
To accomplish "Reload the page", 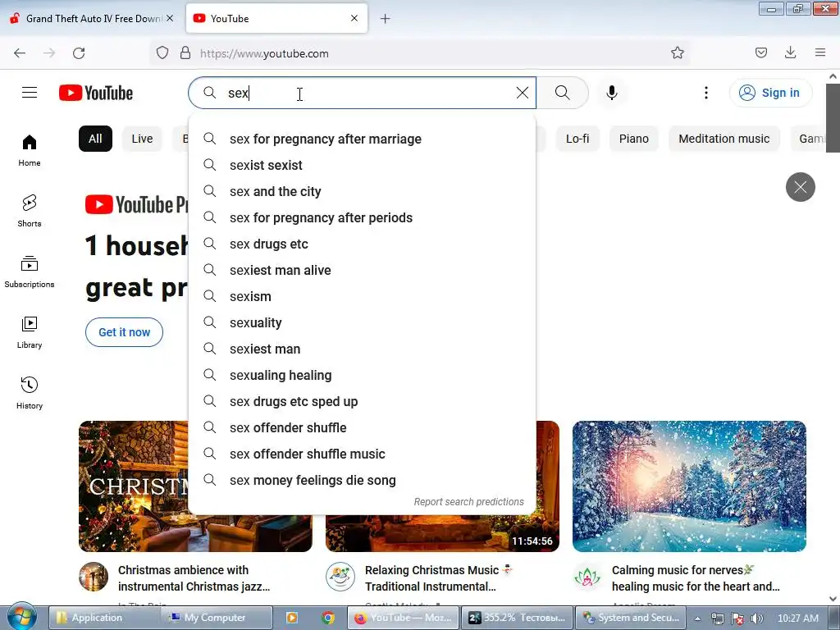I will coord(79,53).
